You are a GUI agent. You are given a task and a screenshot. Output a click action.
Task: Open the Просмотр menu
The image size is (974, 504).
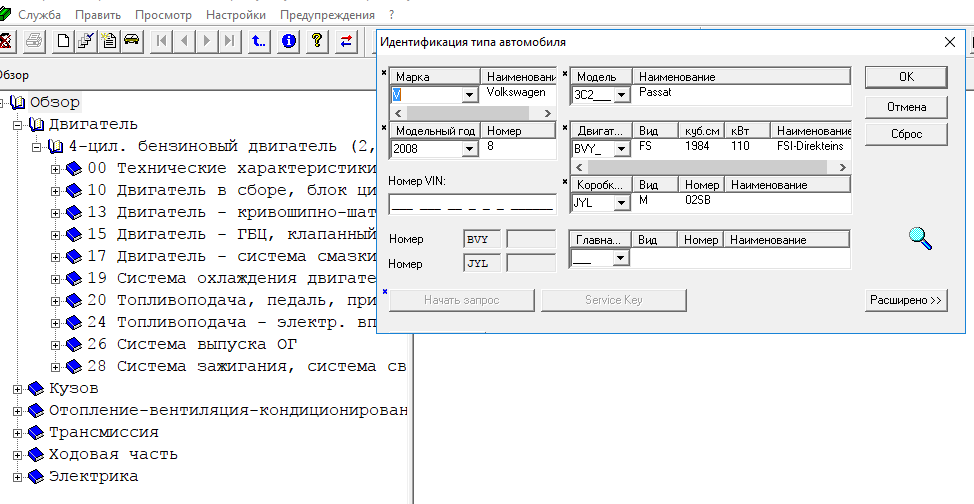163,15
